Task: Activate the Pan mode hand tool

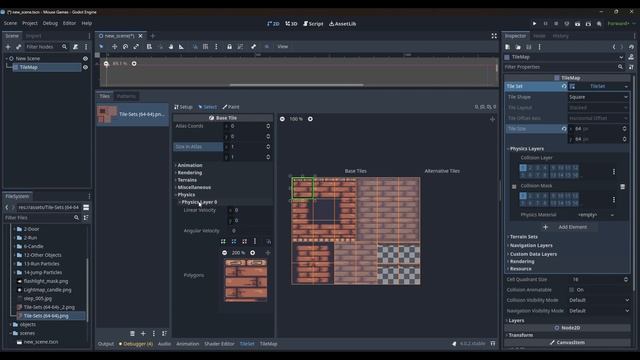Action: point(171,47)
